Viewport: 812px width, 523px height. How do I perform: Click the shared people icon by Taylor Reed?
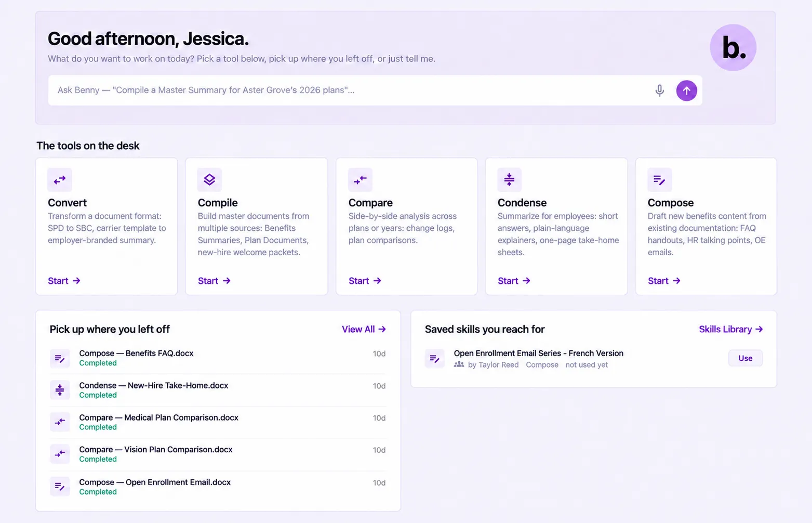pos(459,364)
